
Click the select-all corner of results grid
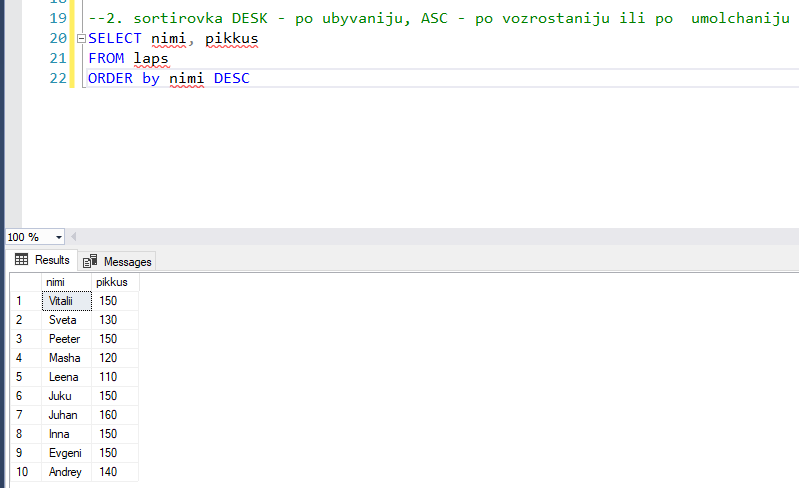tap(26, 282)
